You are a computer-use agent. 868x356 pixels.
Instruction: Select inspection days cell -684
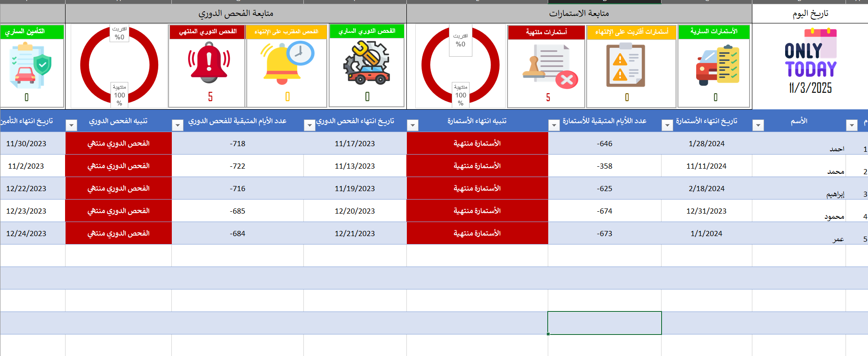[237, 233]
